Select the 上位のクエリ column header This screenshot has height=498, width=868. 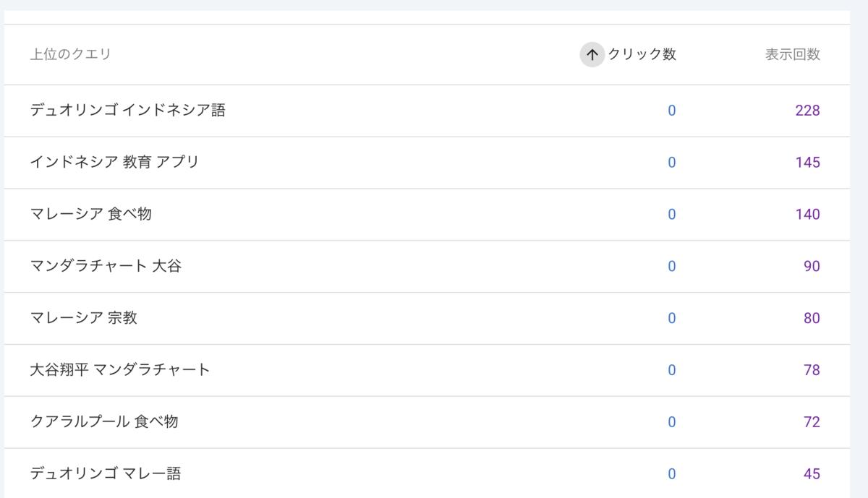click(71, 54)
